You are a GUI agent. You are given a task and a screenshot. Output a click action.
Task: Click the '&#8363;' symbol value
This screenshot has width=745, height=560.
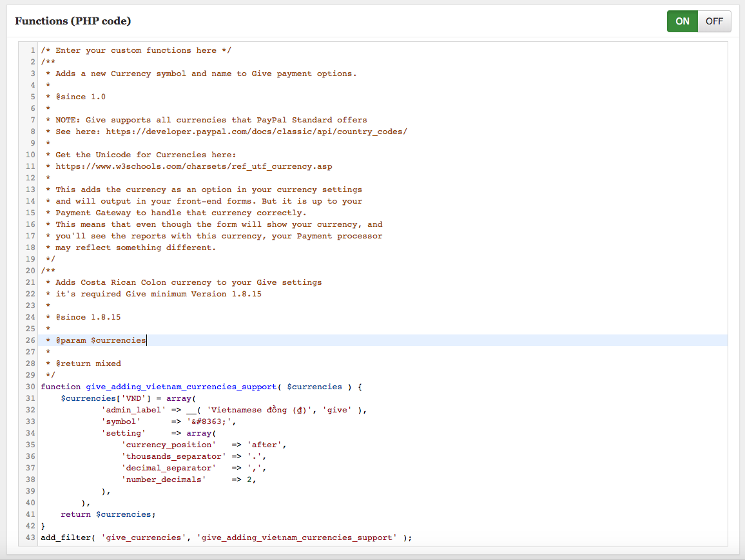(209, 422)
